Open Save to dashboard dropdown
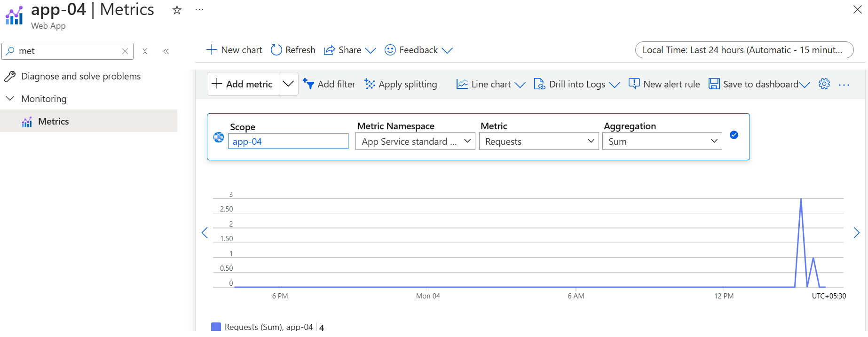 pyautogui.click(x=759, y=84)
